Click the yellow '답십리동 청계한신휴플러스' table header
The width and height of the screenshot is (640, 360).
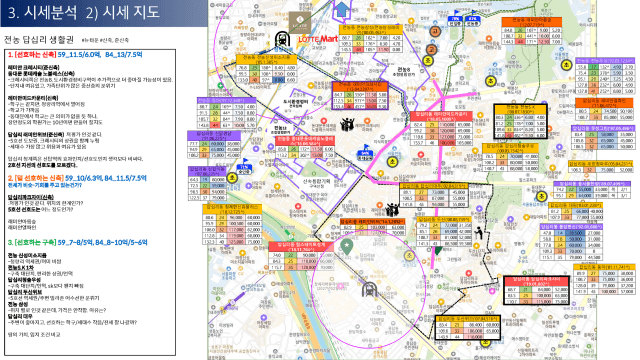[232, 209]
